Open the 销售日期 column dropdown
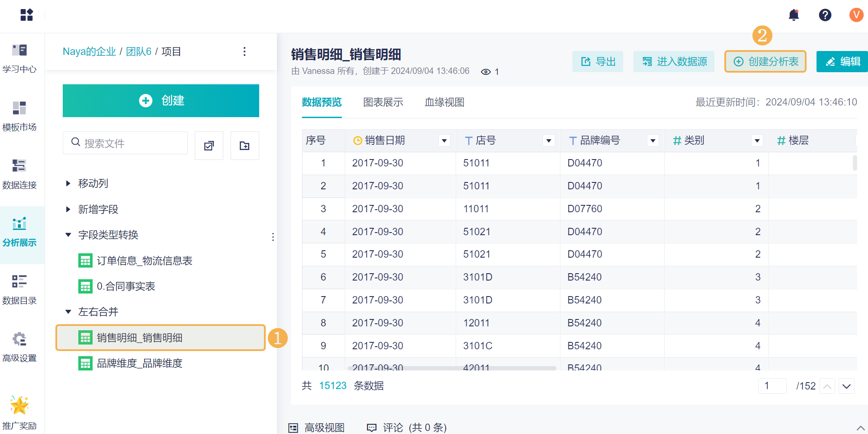Viewport: 868px width, 434px height. 444,140
